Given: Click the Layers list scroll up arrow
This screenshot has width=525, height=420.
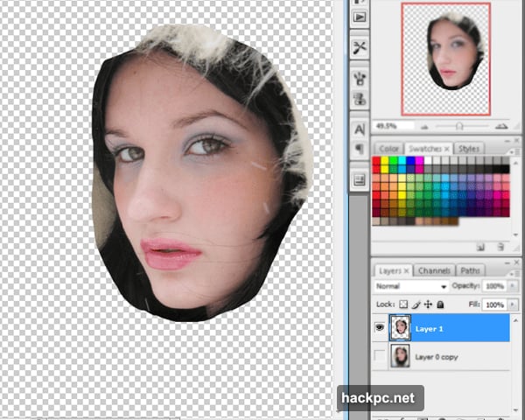Looking at the screenshot, I should pos(516,320).
